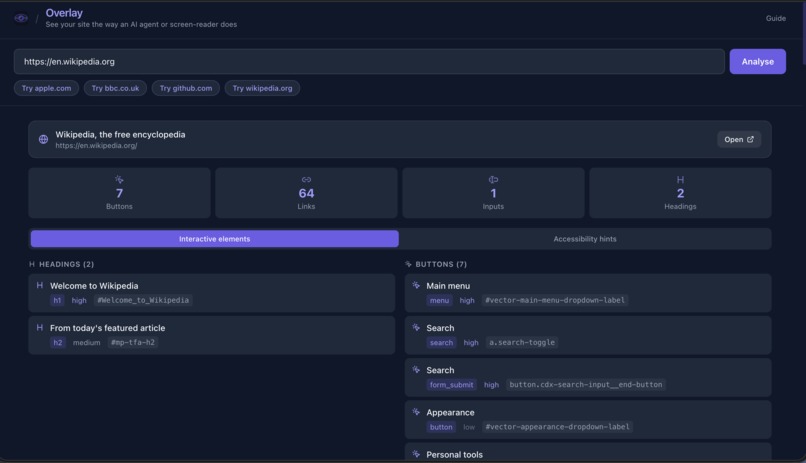Click the Welcome to Wikipedia heading row
This screenshot has width=806, height=463.
[212, 293]
